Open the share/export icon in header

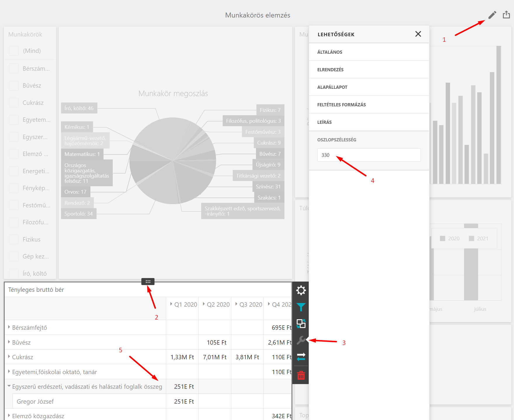tap(506, 15)
